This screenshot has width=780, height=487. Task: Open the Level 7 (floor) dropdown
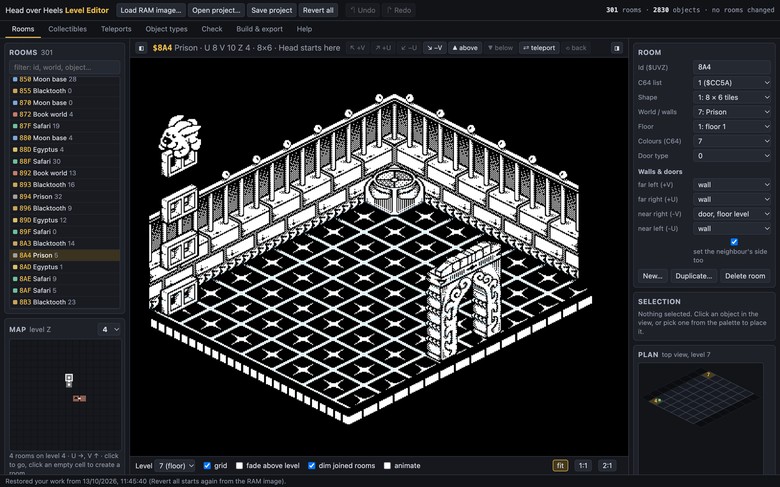(x=175, y=466)
